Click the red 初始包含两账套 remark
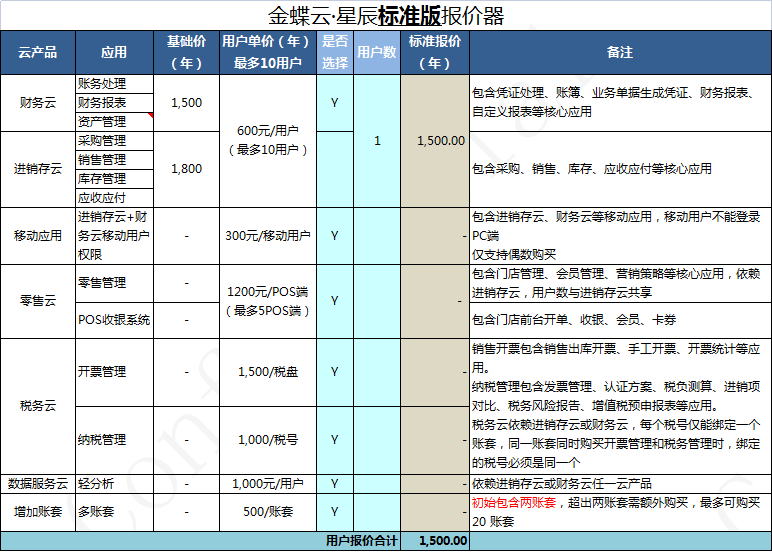The width and height of the screenshot is (772, 552). (514, 503)
